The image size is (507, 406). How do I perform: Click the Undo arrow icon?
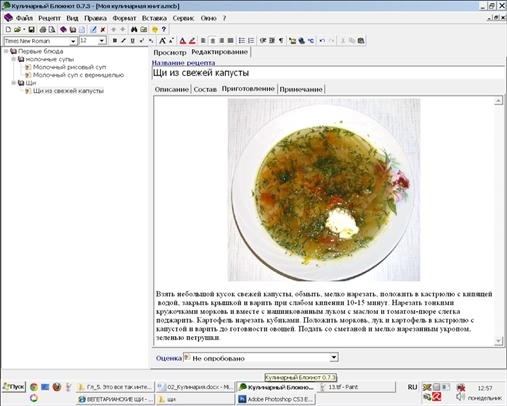pyautogui.click(x=322, y=41)
